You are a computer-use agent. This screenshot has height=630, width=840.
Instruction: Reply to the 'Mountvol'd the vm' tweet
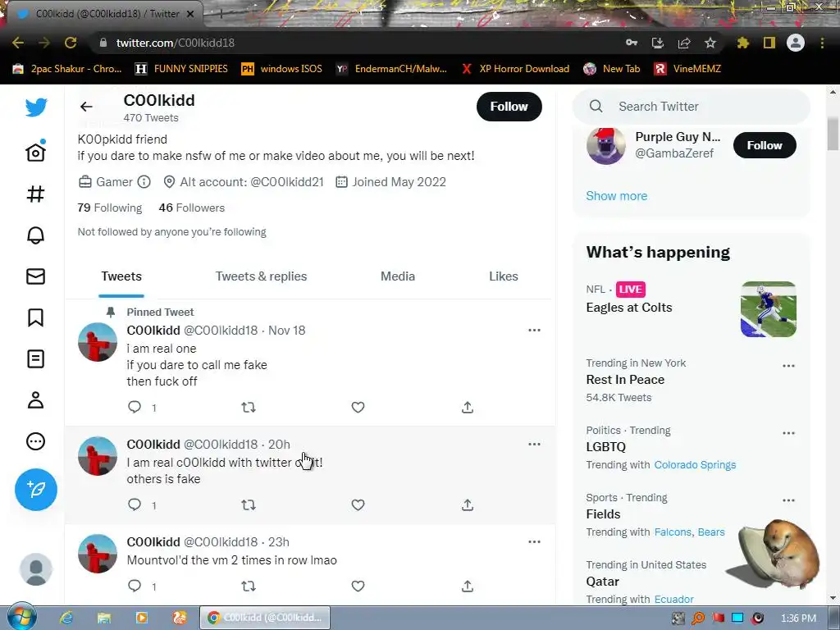coord(135,586)
